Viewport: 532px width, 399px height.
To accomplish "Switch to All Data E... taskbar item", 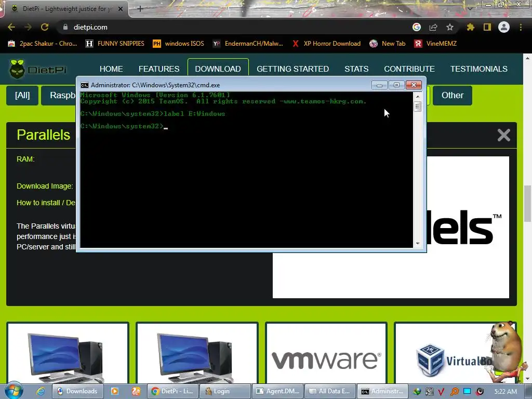I will tap(330, 391).
